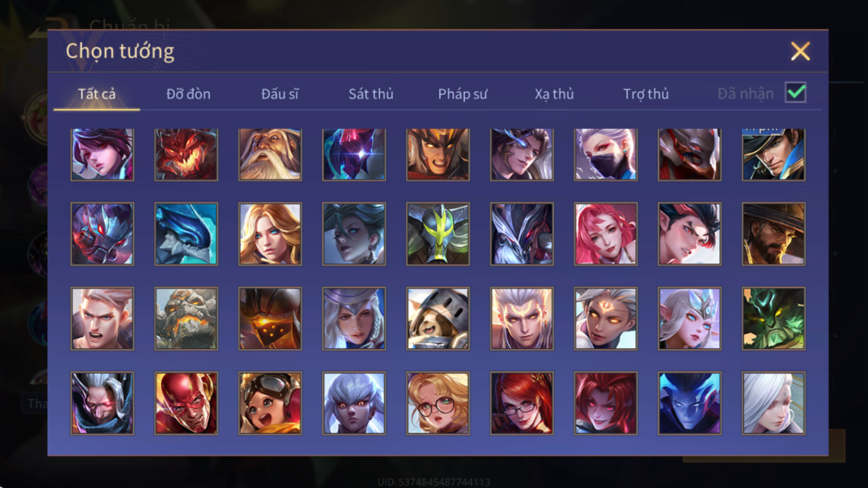Choose the blonde girl with round glasses
868x488 pixels.
click(438, 403)
